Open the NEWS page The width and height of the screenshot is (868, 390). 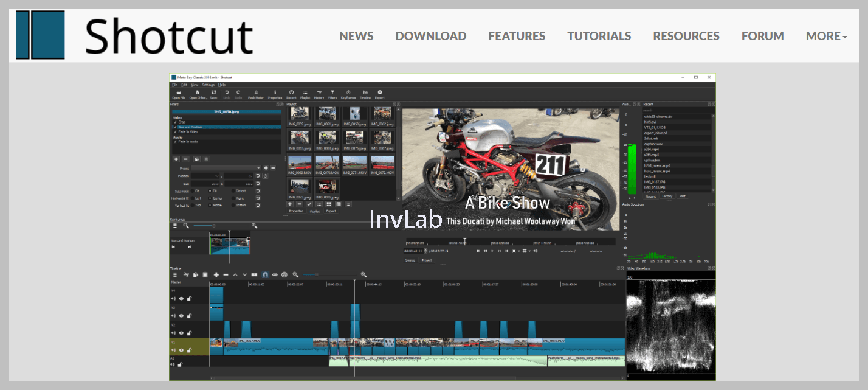click(356, 36)
